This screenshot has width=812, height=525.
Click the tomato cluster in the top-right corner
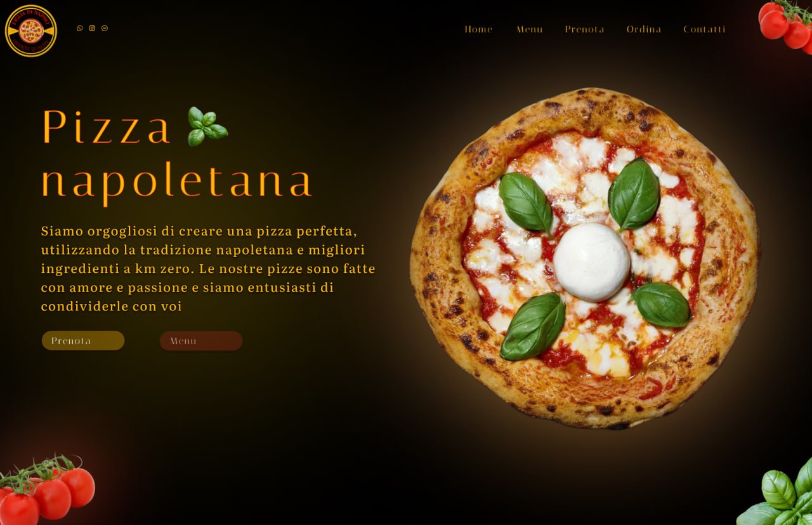(x=786, y=25)
